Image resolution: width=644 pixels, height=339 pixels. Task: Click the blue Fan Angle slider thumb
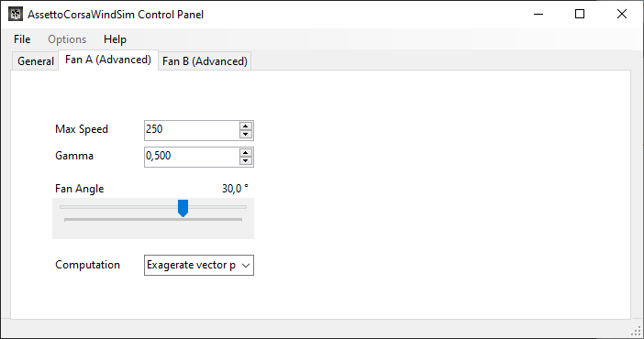[x=183, y=209]
